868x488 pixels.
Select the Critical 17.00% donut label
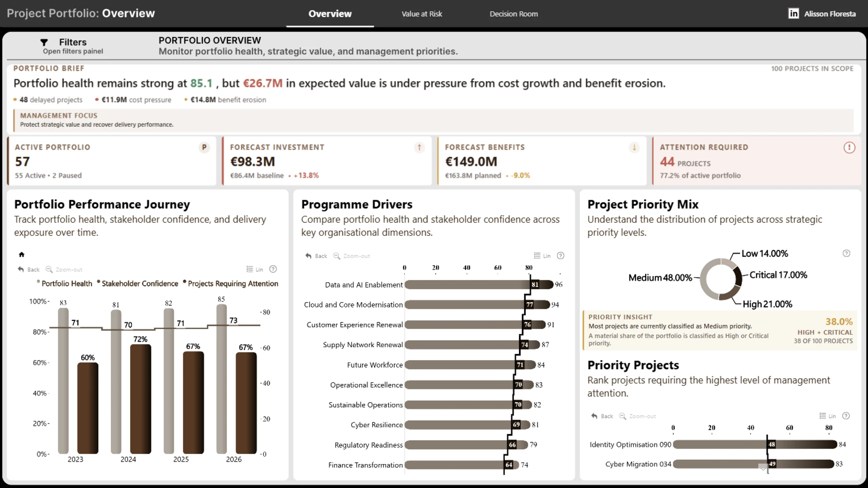pos(778,275)
